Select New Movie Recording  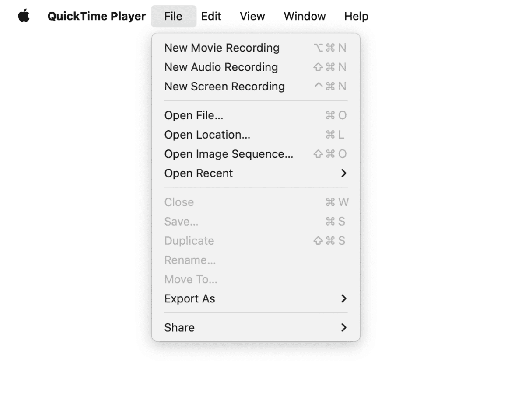(222, 48)
